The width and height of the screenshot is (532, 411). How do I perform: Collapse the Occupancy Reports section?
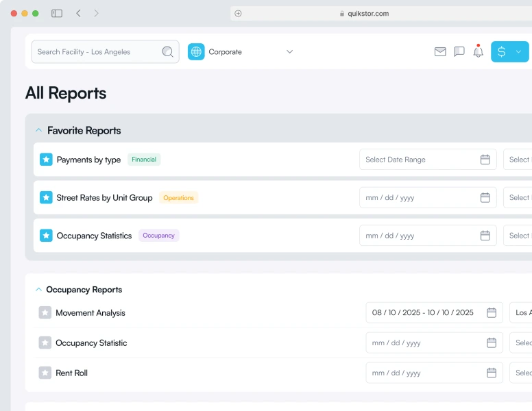point(38,290)
